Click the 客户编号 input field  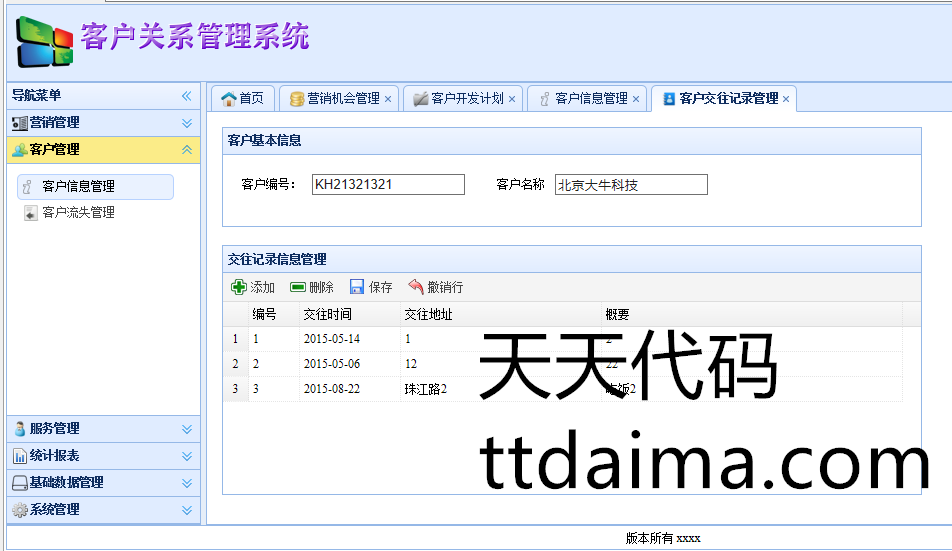pos(388,185)
